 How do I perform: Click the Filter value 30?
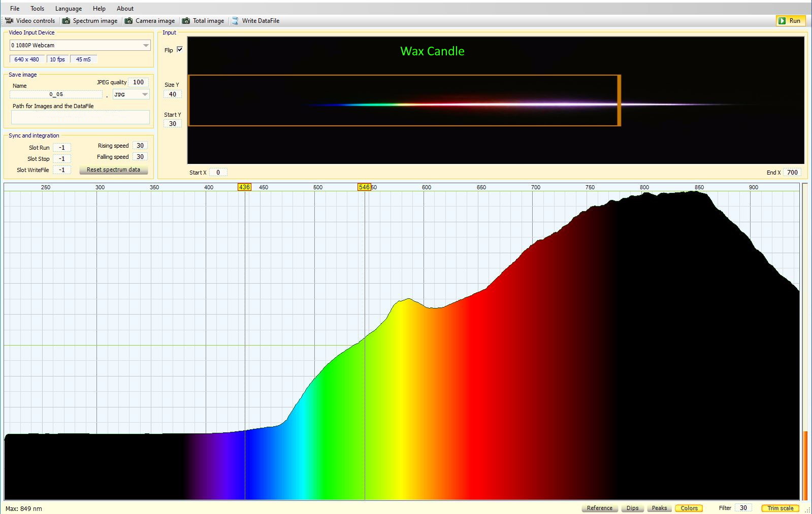(743, 508)
